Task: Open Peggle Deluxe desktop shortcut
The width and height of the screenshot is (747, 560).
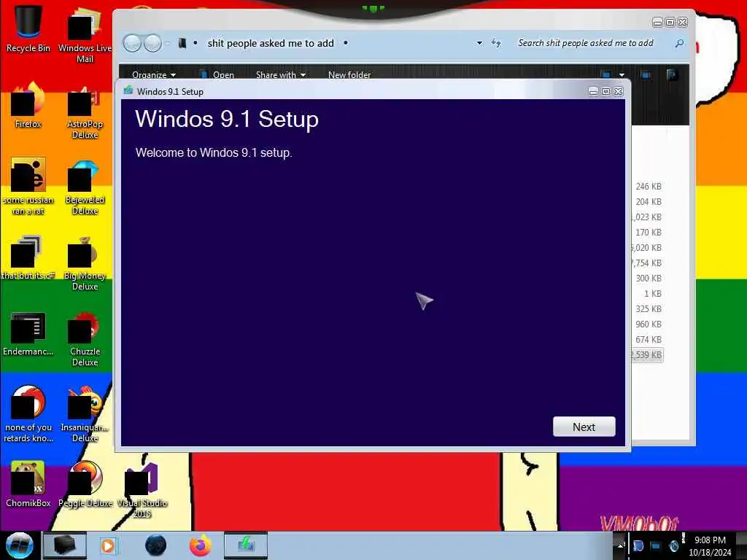Action: 85,484
